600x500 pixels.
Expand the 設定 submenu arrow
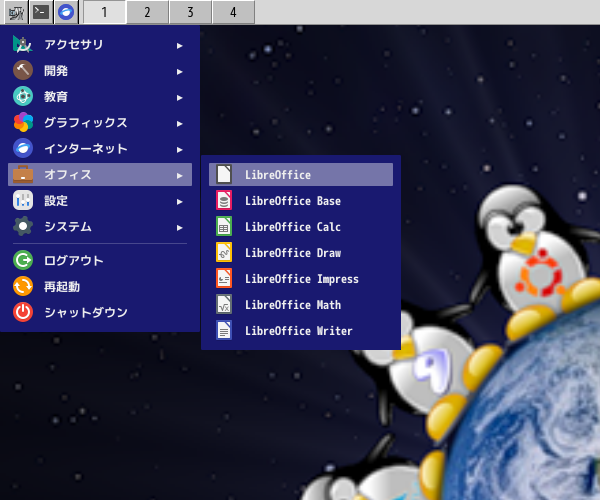pyautogui.click(x=179, y=202)
